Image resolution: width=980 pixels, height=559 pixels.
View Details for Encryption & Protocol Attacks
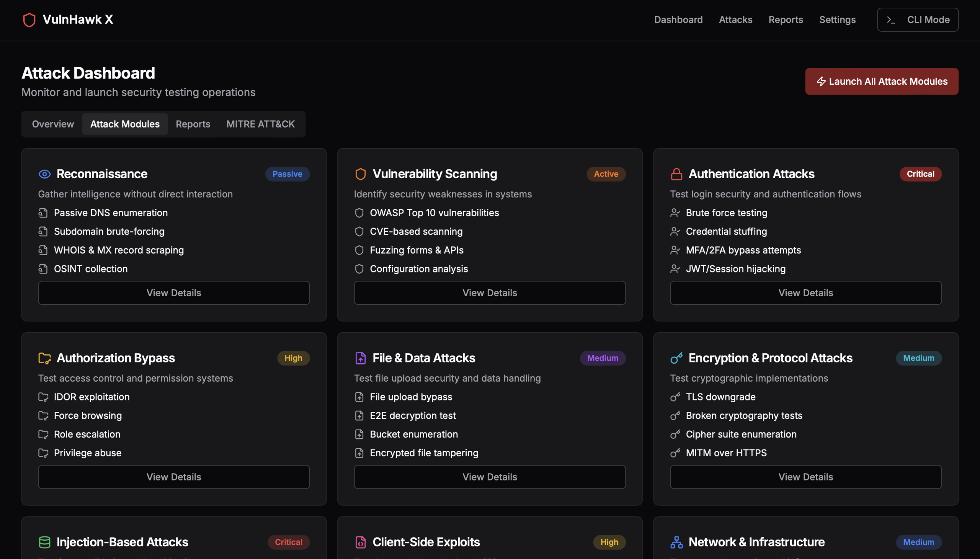805,477
